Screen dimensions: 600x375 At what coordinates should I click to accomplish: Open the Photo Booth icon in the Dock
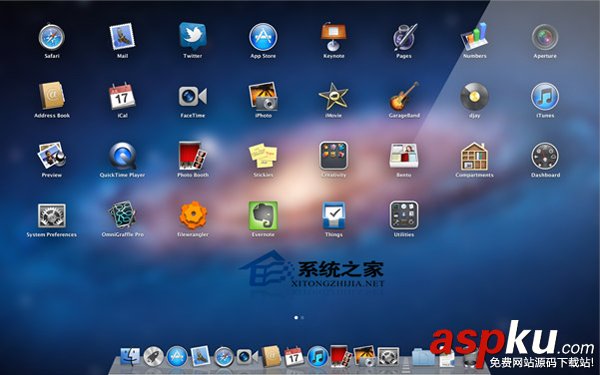click(x=341, y=356)
